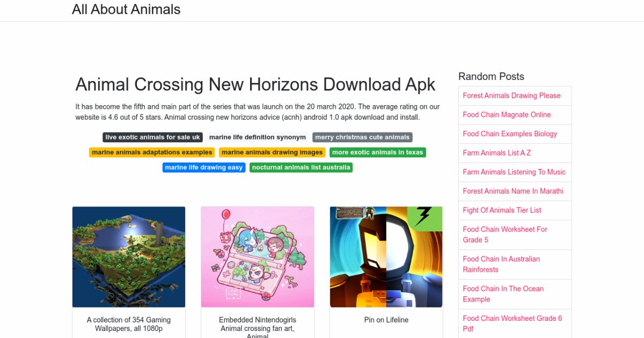Click the Nintendogirls fan art thumbnail
Screen dimensions: 644x338
click(x=258, y=257)
